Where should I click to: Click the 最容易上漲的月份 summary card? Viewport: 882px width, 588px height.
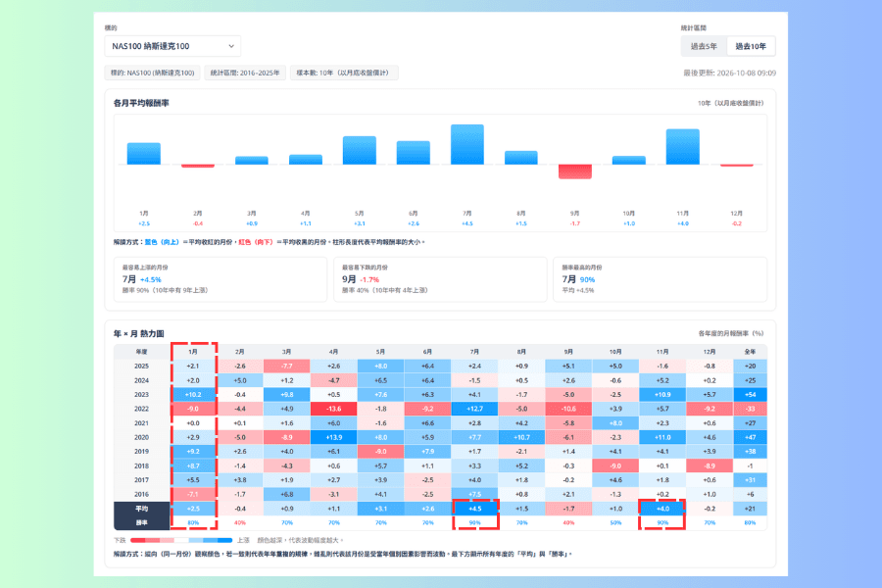click(x=220, y=279)
